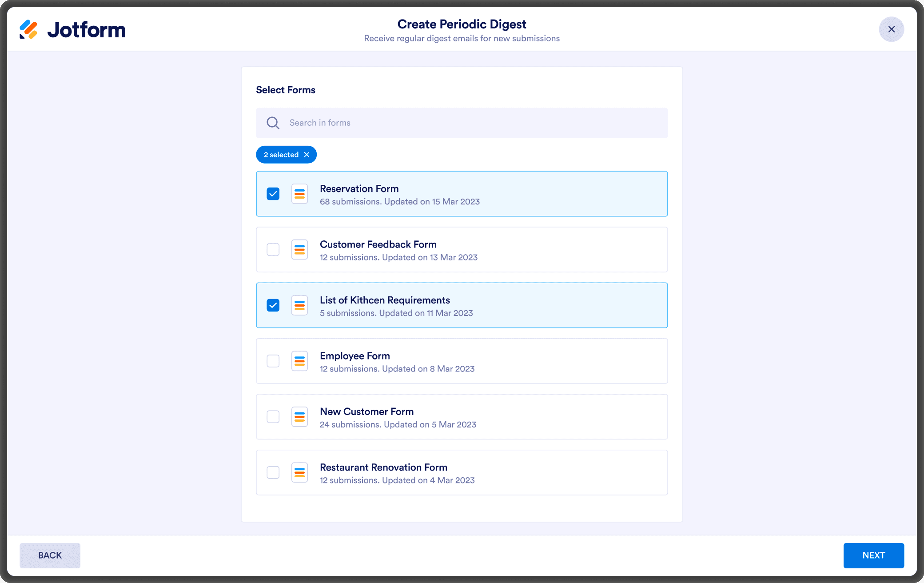Uncheck the List of Kithcen Requirements checkbox
The width and height of the screenshot is (924, 583).
tap(273, 305)
